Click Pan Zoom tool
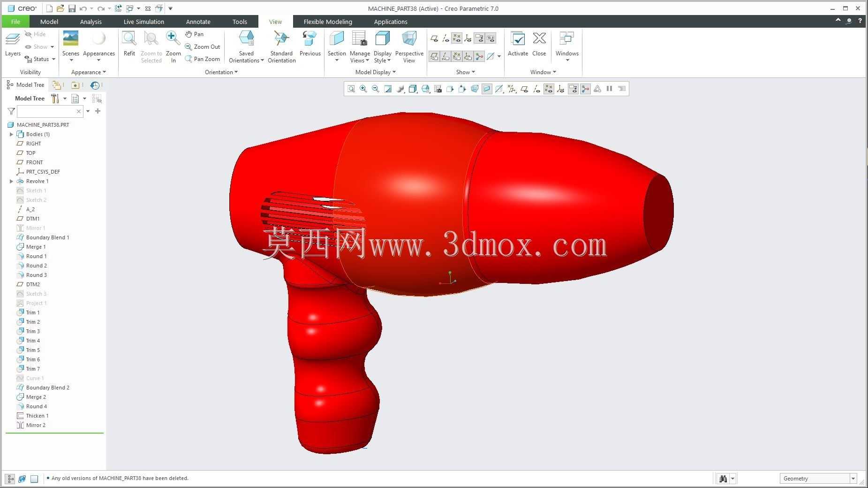The height and width of the screenshot is (488, 868). 203,59
